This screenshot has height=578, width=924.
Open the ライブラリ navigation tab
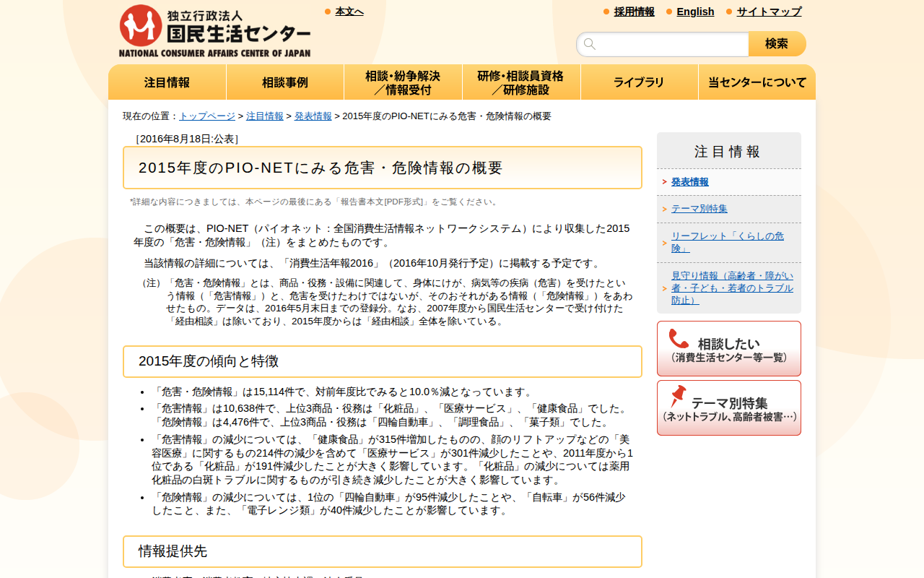tap(640, 82)
